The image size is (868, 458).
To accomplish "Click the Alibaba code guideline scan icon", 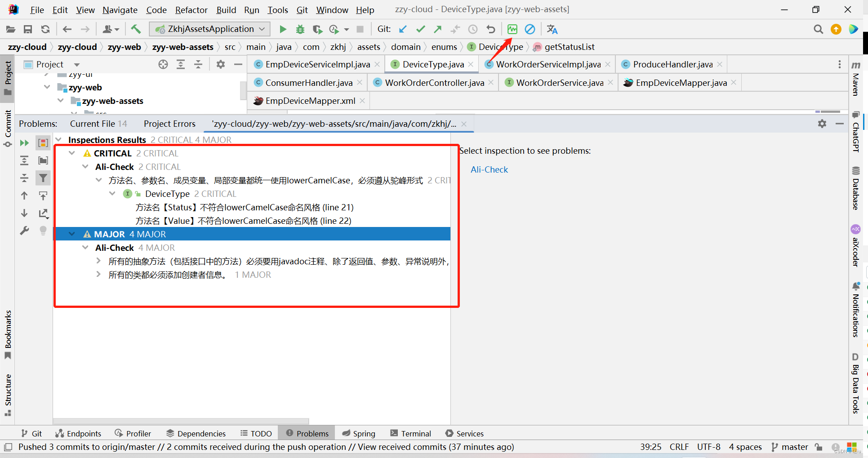I will click(512, 29).
